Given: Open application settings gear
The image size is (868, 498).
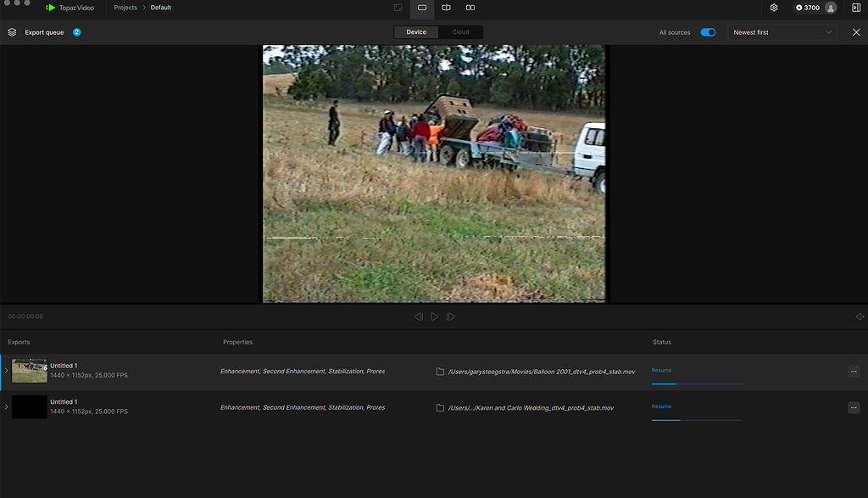Looking at the screenshot, I should 774,8.
